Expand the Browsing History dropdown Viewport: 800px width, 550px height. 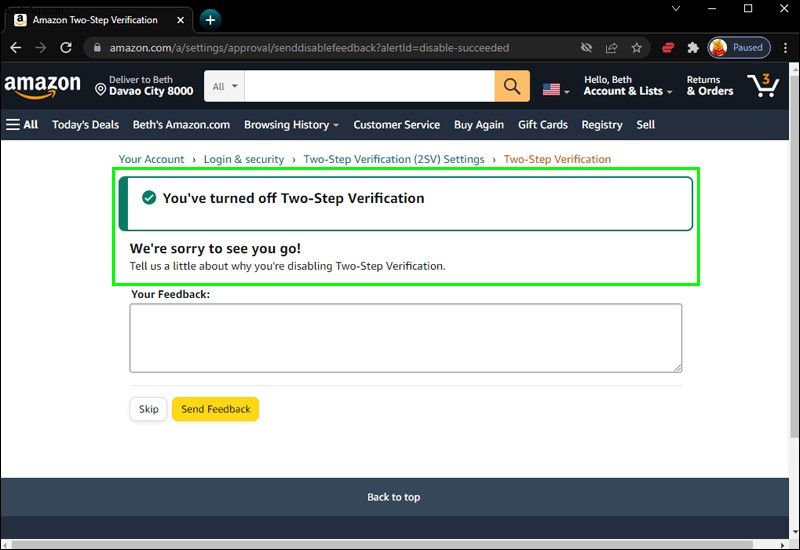coord(291,125)
